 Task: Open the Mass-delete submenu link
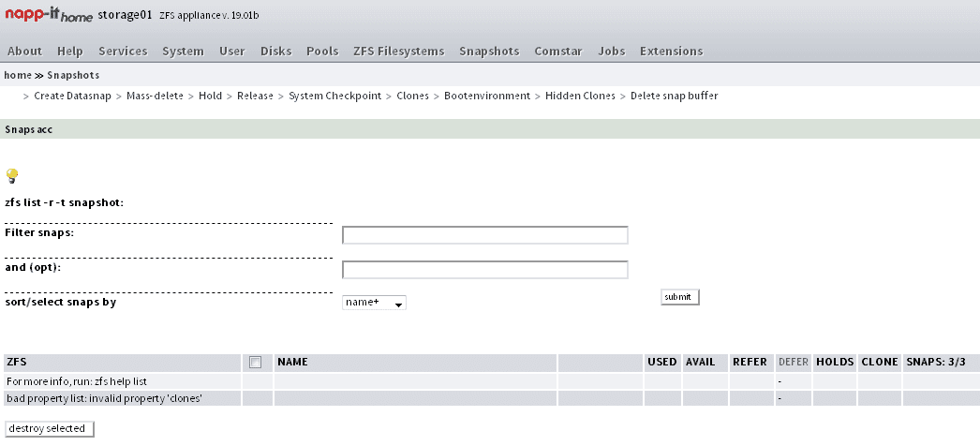(155, 96)
